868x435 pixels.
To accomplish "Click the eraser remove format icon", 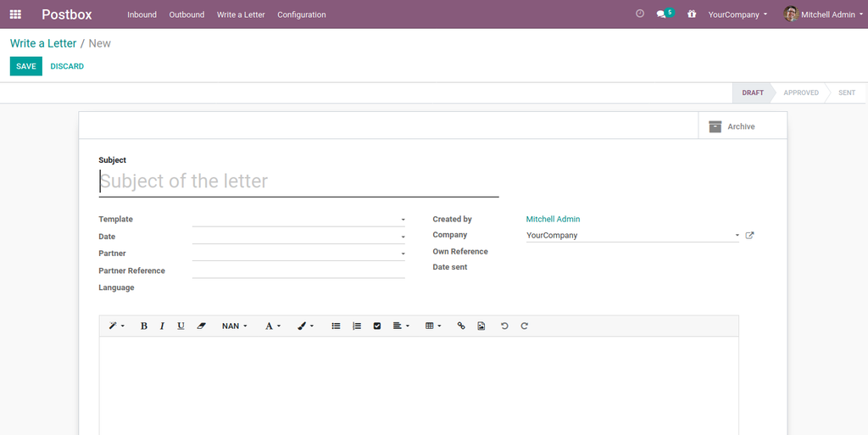I will point(201,326).
